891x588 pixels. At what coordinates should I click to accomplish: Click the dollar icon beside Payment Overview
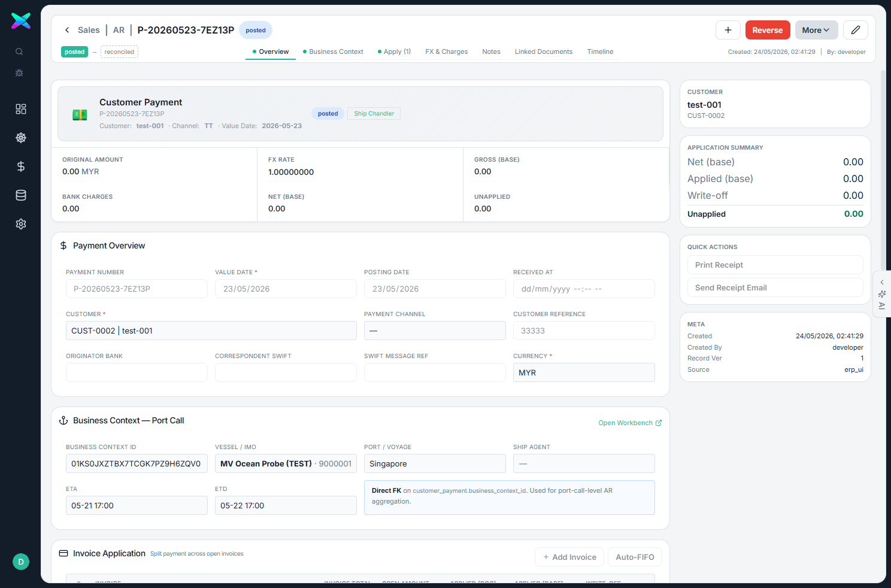click(63, 245)
